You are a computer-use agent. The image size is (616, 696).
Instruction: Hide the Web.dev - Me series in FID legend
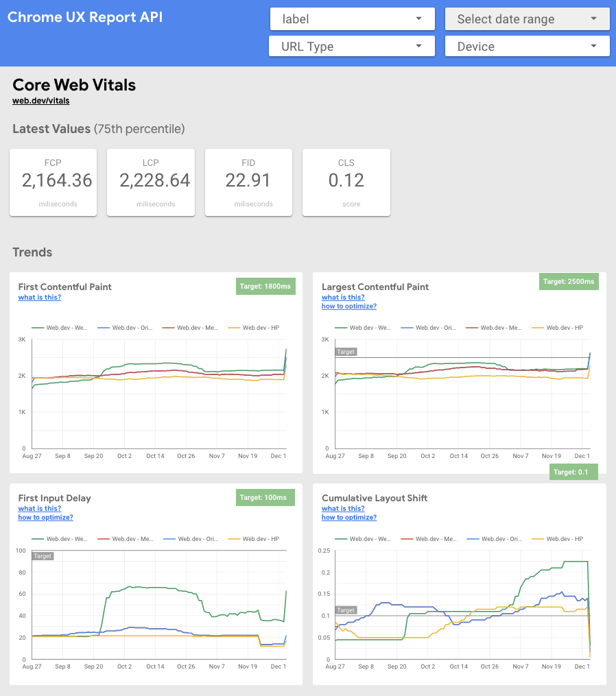132,538
